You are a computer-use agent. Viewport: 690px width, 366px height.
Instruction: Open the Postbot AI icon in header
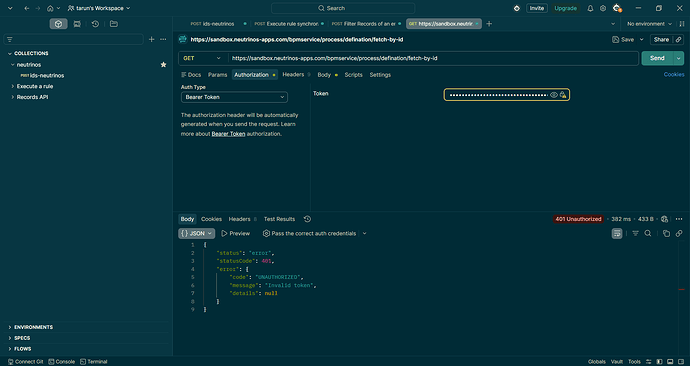coord(517,8)
